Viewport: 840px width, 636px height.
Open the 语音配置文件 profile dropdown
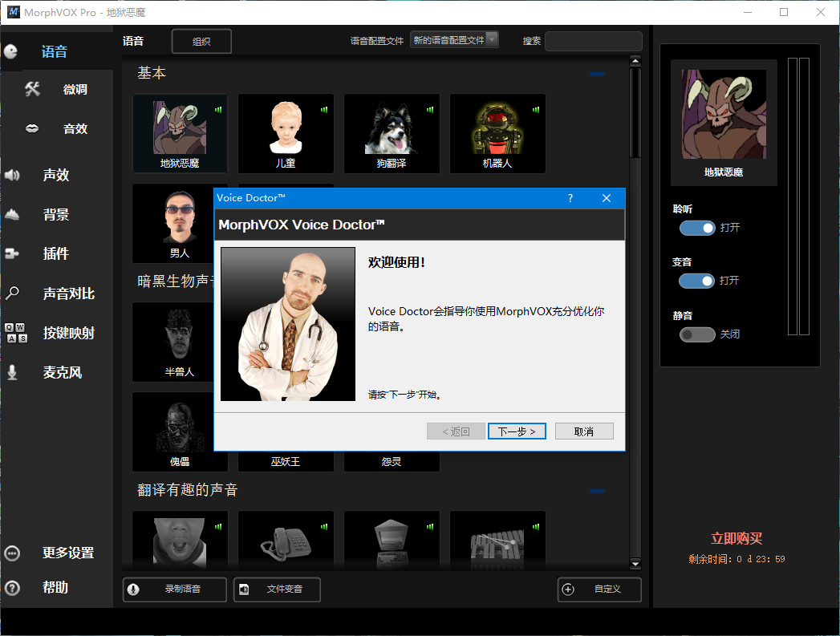(x=454, y=40)
